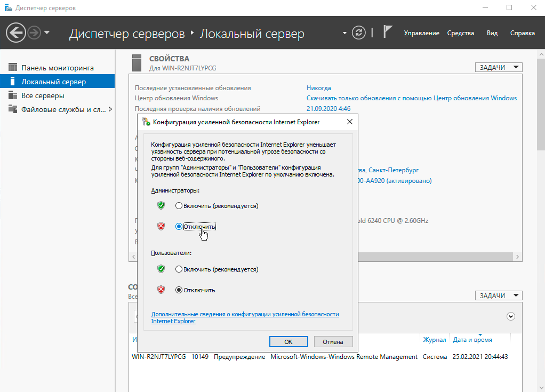
Task: Click the server icon beside СВОЙСТВА heading
Action: 137,63
